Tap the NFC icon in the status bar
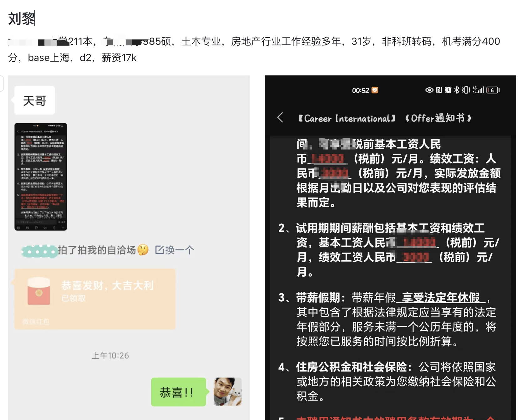The width and height of the screenshot is (528, 420). click(x=439, y=90)
